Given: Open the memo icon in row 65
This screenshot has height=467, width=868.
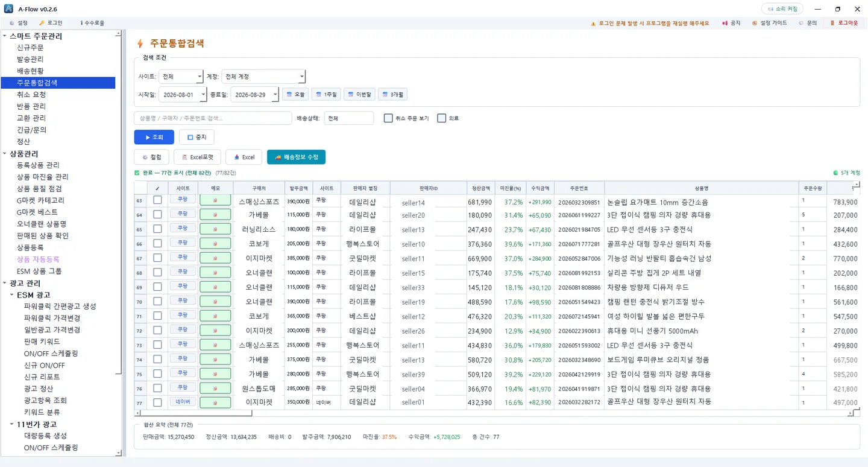Looking at the screenshot, I should point(215,230).
